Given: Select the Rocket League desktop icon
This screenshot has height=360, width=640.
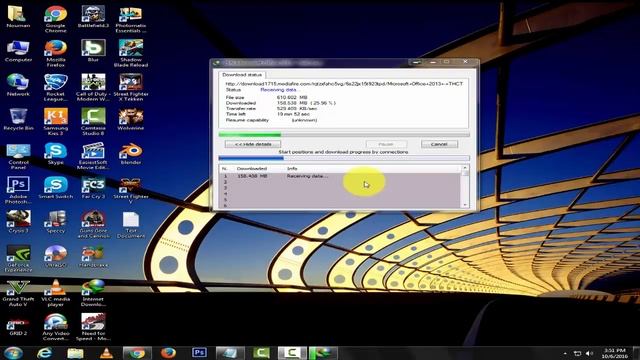Looking at the screenshot, I should click(56, 87).
